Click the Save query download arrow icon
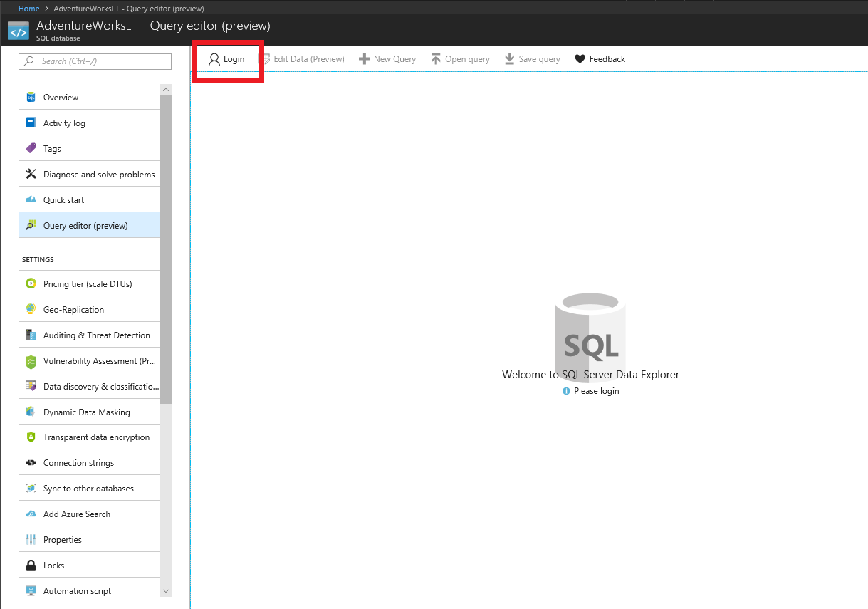The width and height of the screenshot is (868, 609). coord(510,59)
